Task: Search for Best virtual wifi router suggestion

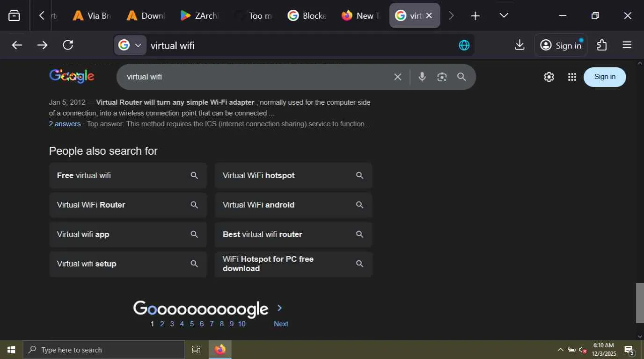Action: coord(293,234)
